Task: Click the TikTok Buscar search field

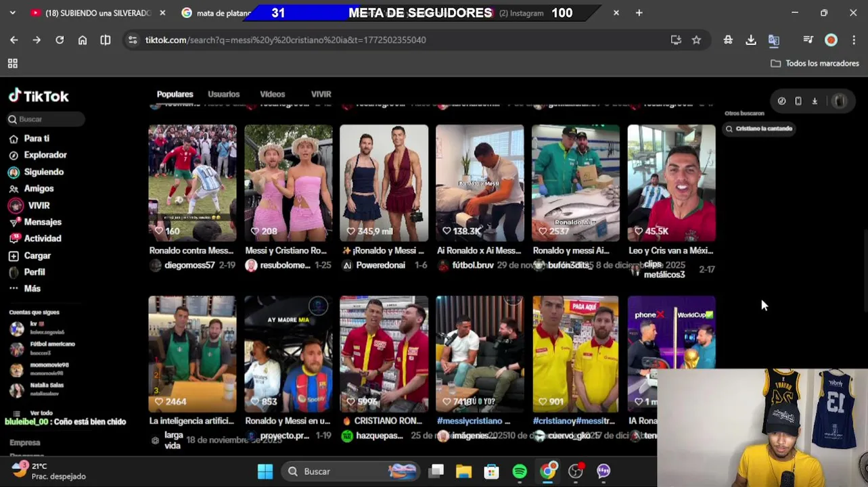Action: pos(45,119)
